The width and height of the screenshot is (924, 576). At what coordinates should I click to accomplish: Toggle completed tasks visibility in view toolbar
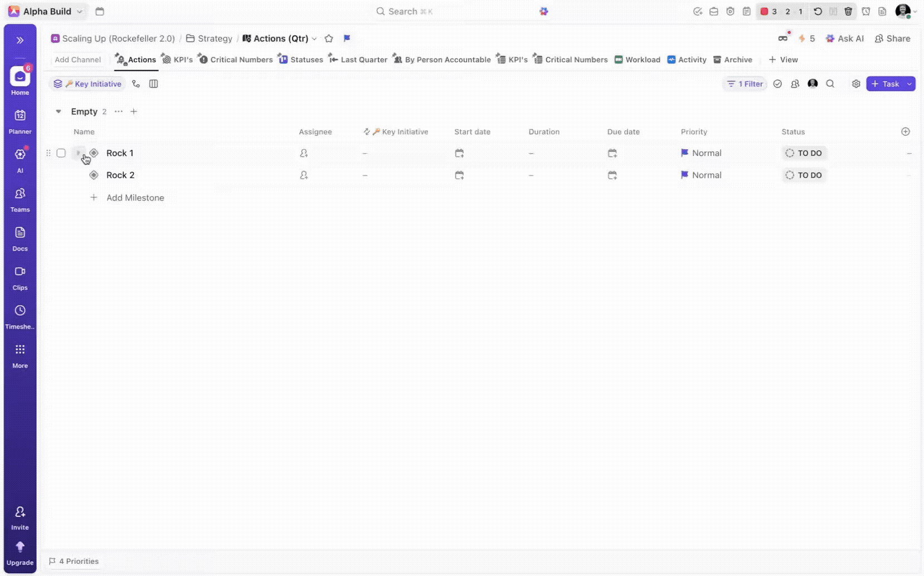pos(777,84)
